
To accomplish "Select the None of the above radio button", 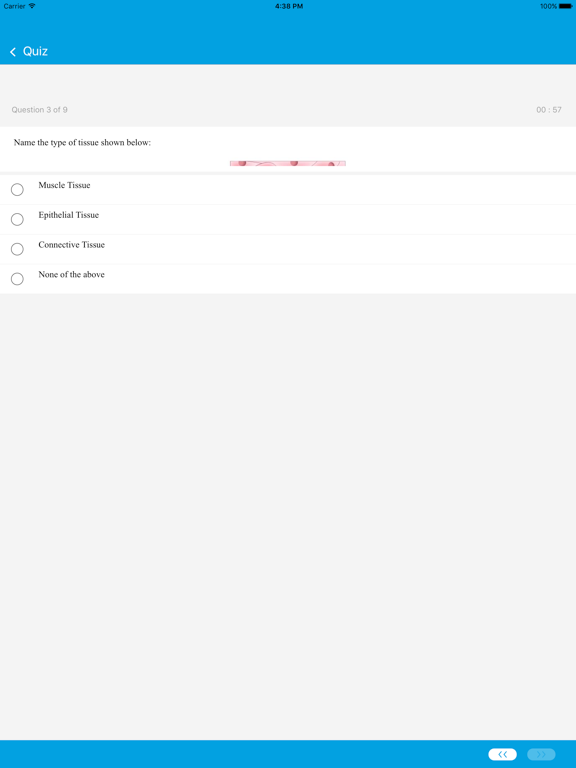I will 17,279.
